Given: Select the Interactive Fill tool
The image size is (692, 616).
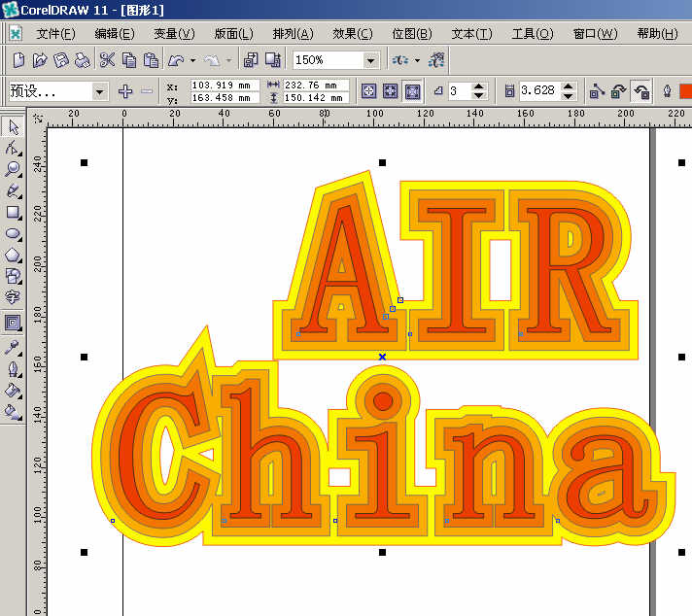Looking at the screenshot, I should [13, 412].
